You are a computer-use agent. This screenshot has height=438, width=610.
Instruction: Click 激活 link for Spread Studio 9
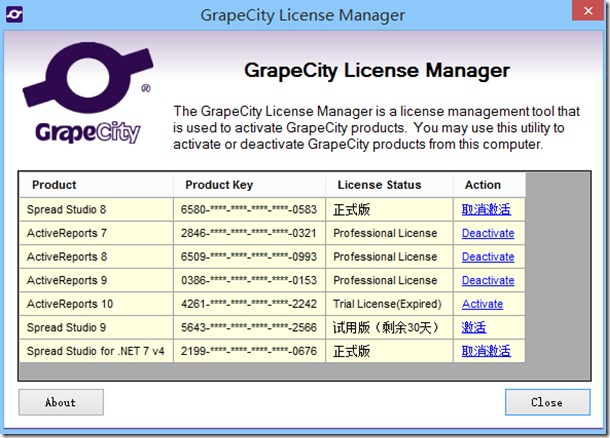[473, 328]
